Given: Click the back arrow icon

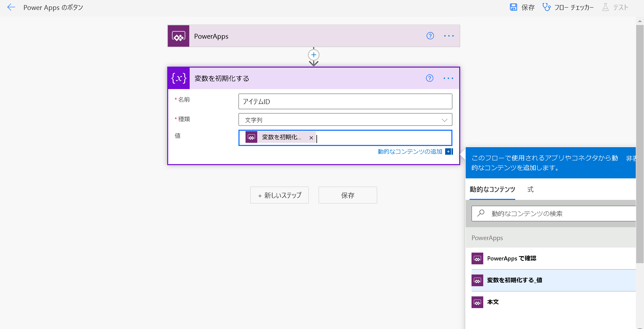Looking at the screenshot, I should [x=11, y=7].
